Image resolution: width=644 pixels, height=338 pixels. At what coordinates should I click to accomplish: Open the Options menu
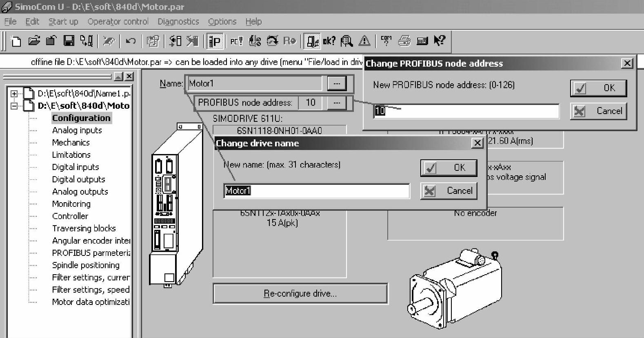click(x=222, y=22)
